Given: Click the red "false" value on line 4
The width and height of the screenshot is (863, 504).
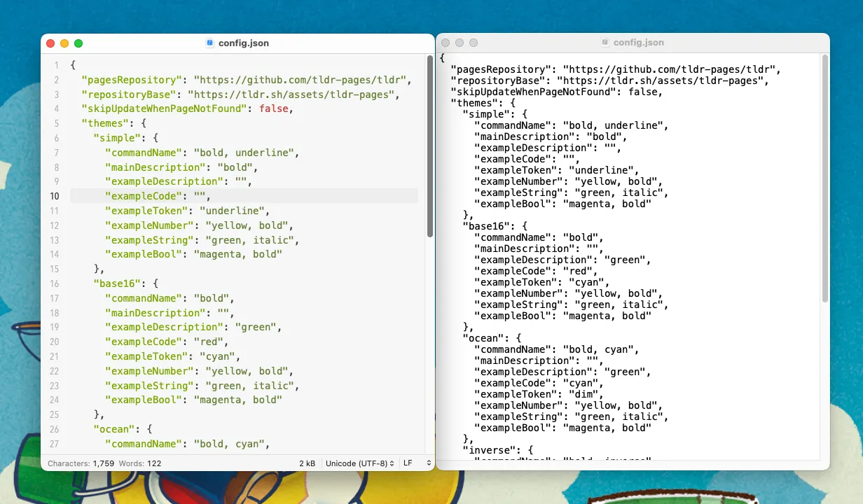Looking at the screenshot, I should (x=272, y=108).
